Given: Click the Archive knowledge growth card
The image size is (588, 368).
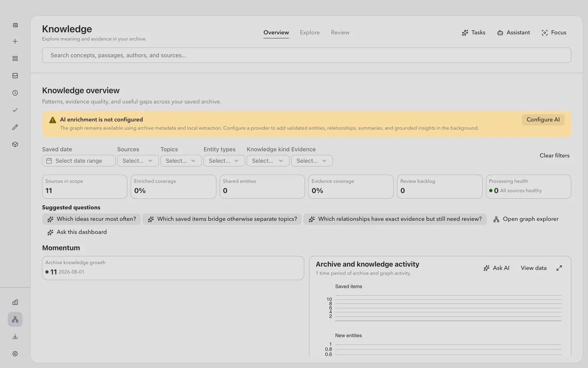Looking at the screenshot, I should 173,268.
